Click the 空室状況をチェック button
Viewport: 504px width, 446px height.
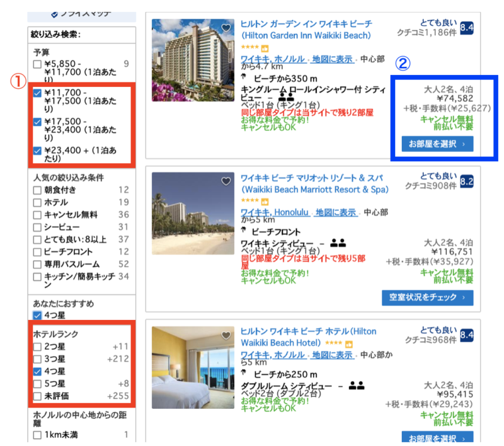point(428,297)
